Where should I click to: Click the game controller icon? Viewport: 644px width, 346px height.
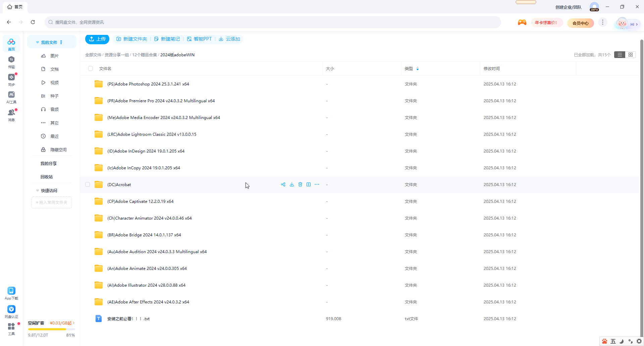tap(522, 22)
